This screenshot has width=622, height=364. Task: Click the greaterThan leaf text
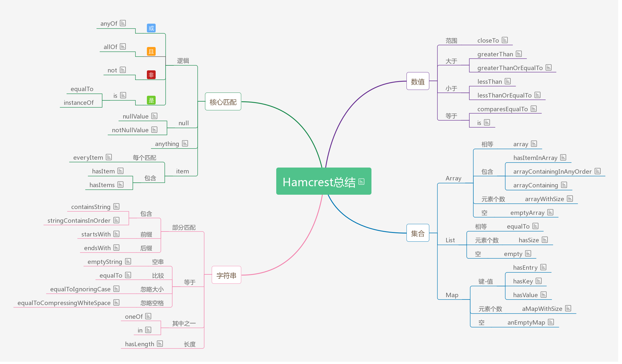pyautogui.click(x=495, y=54)
